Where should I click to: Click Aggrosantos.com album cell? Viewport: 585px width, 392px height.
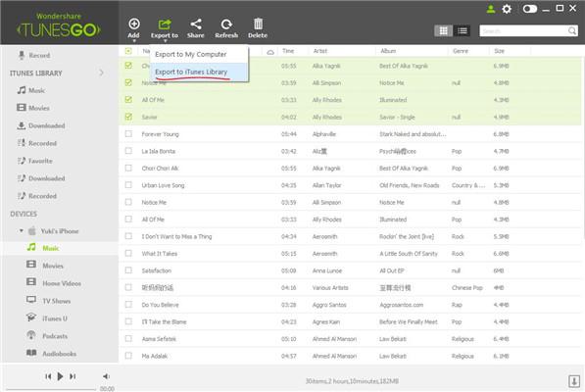402,305
